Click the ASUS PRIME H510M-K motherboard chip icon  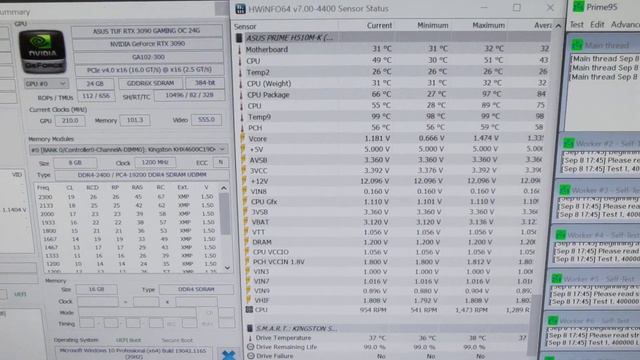(x=239, y=38)
